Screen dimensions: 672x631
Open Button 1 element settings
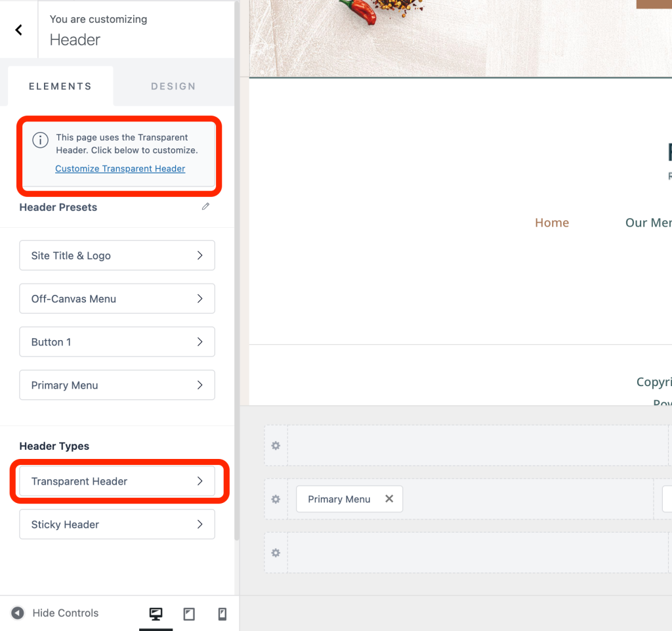tap(117, 342)
